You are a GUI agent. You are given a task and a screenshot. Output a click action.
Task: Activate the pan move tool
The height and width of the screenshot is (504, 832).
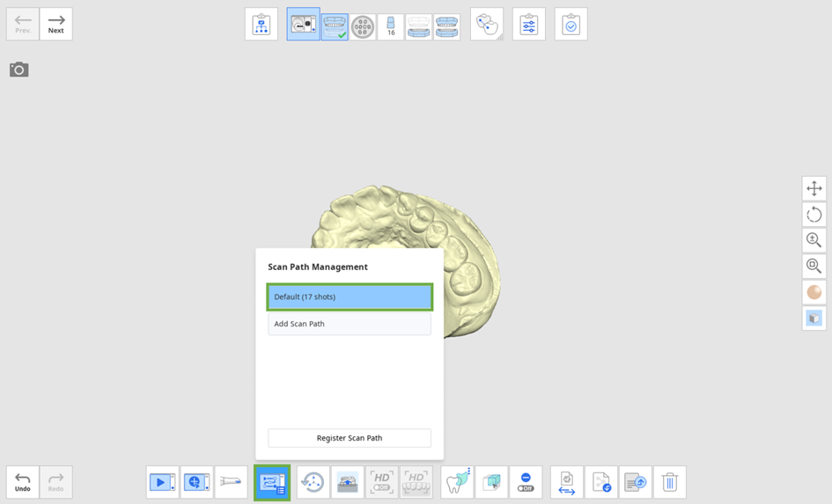point(814,188)
